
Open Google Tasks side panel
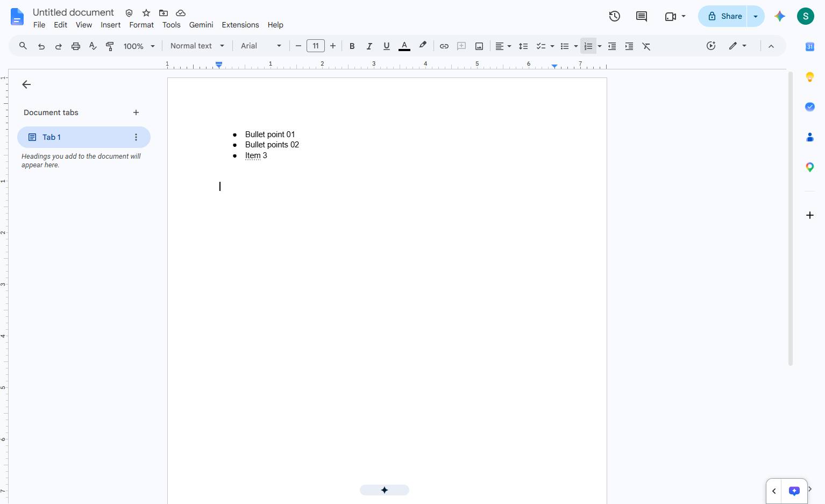point(810,107)
